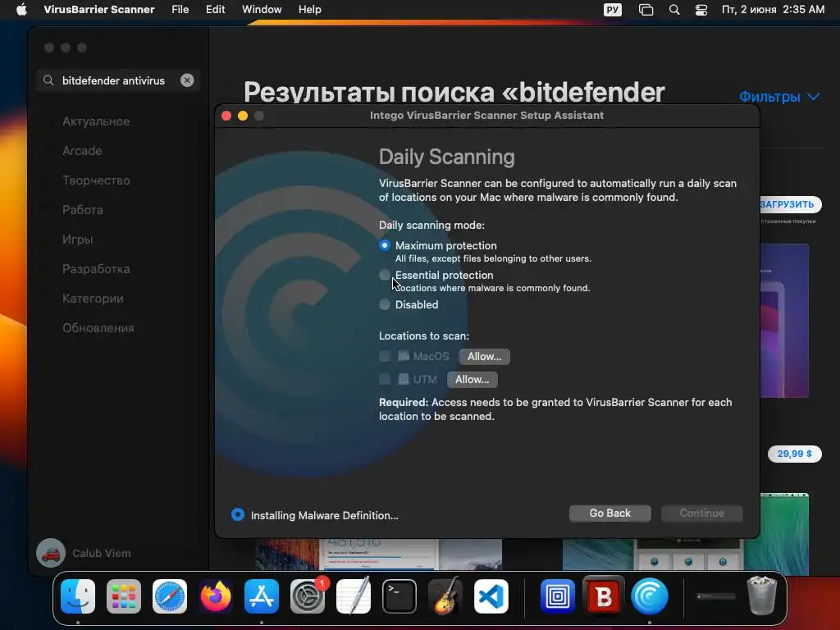Open Spotlight search in menu bar

click(674, 10)
